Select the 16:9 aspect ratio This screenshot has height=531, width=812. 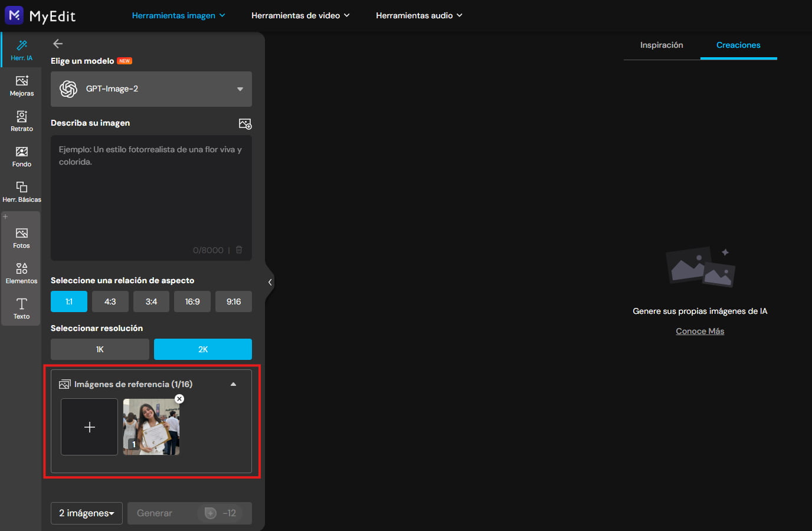(x=192, y=301)
